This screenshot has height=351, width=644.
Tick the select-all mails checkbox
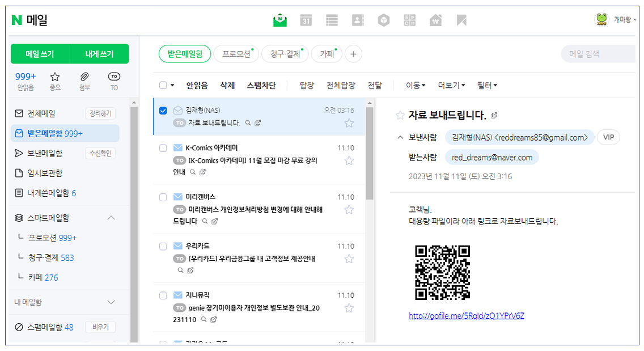click(x=163, y=85)
